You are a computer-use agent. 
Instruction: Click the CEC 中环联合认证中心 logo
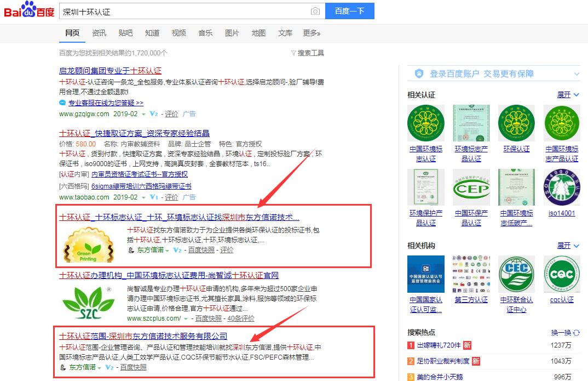516,274
